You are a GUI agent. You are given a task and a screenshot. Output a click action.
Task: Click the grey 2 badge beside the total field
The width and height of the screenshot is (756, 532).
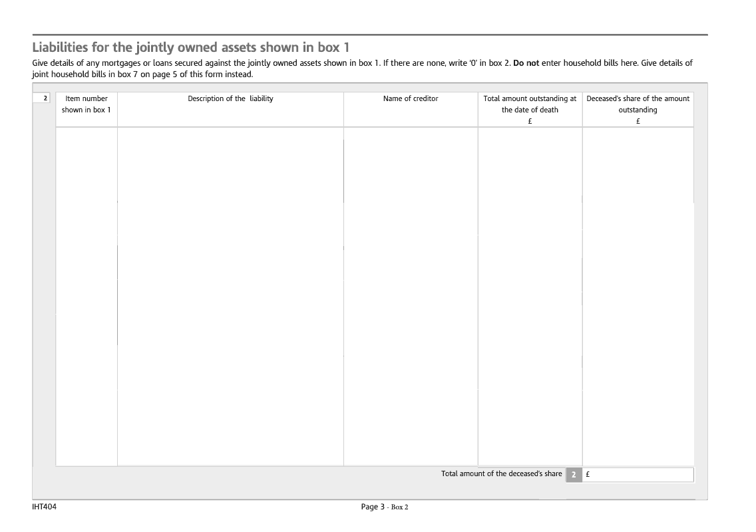coord(574,475)
